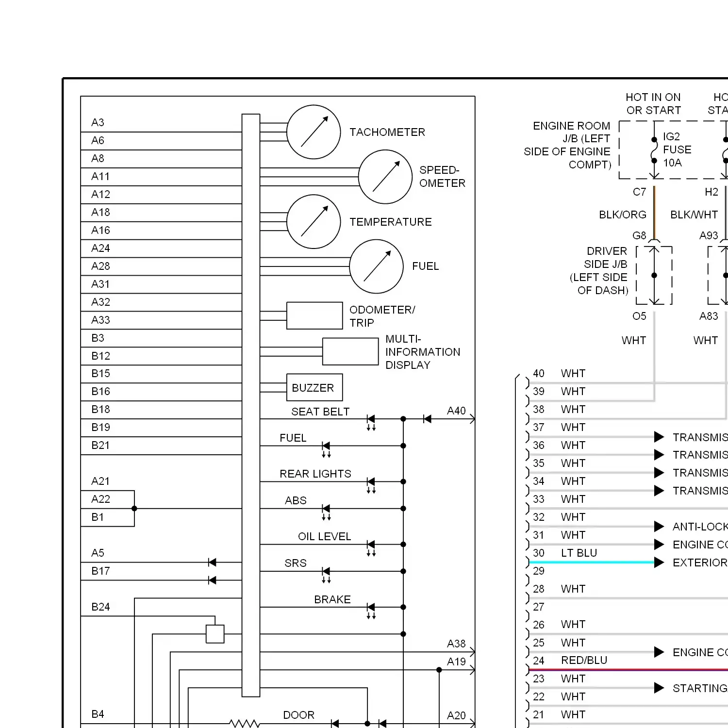Screen dimensions: 728x728
Task: Click the TACHOMETER label
Action: pyautogui.click(x=387, y=132)
